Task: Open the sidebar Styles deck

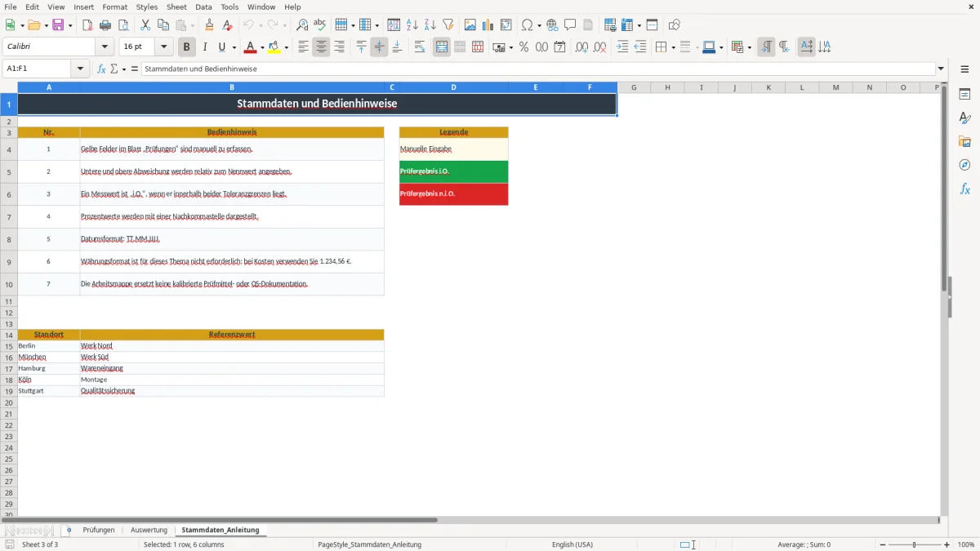Action: coord(964,118)
